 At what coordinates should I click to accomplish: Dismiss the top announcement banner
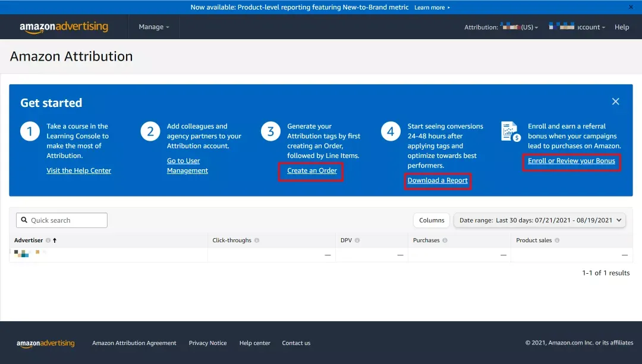click(x=631, y=7)
